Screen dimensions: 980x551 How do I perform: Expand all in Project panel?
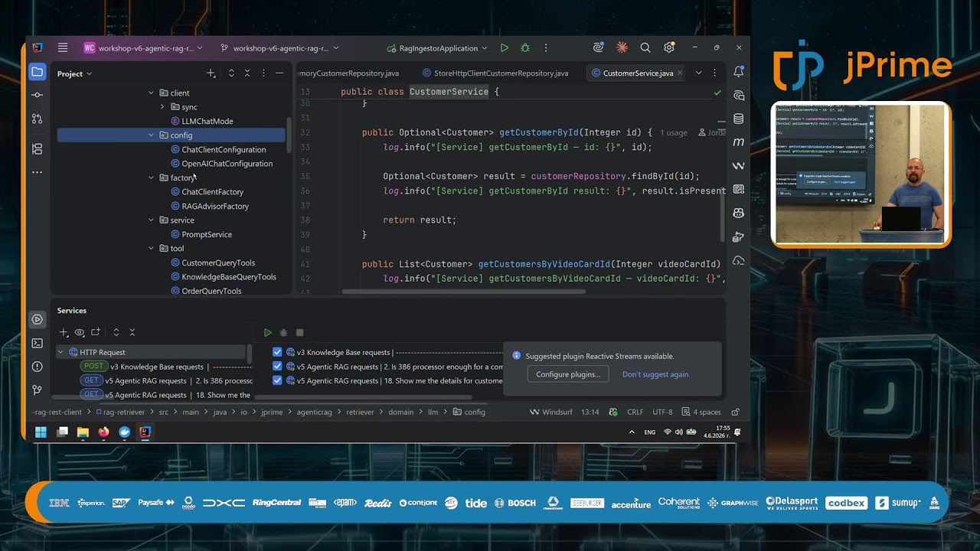tap(231, 73)
